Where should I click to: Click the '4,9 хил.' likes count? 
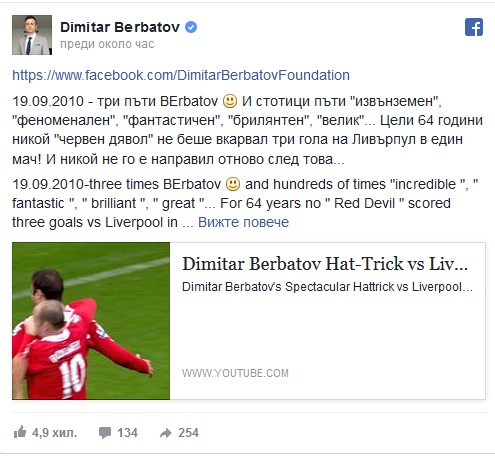tap(54, 433)
